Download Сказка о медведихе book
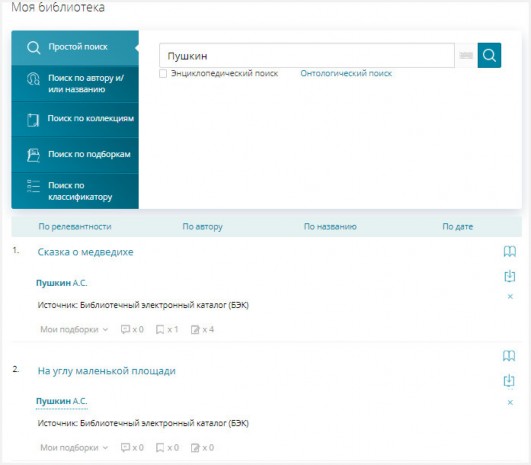531x465 pixels. (509, 276)
